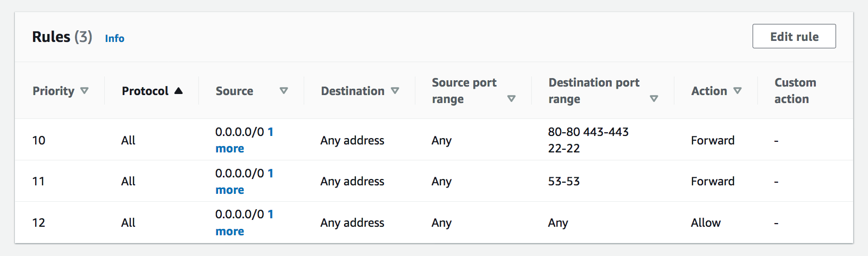Click the Custom action column header

(795, 91)
